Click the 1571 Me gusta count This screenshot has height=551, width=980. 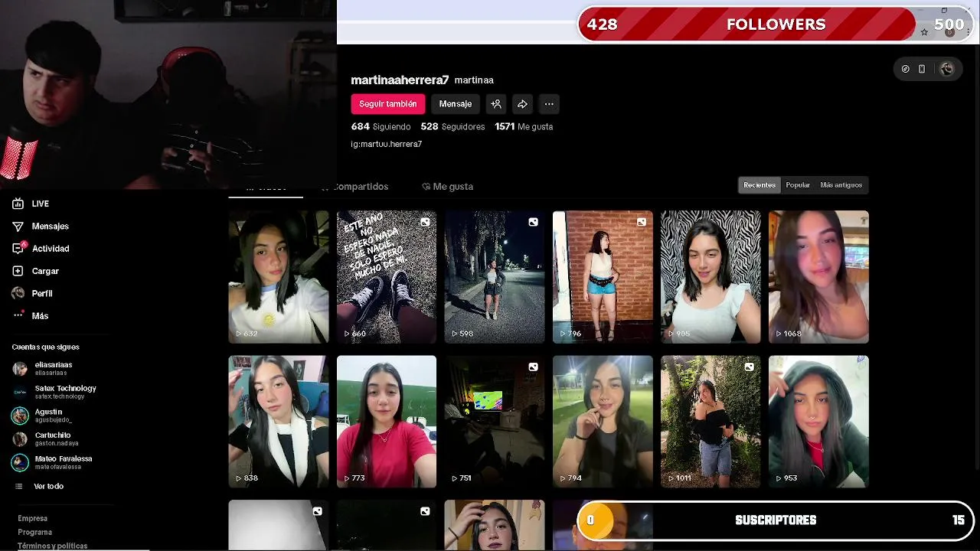click(524, 126)
